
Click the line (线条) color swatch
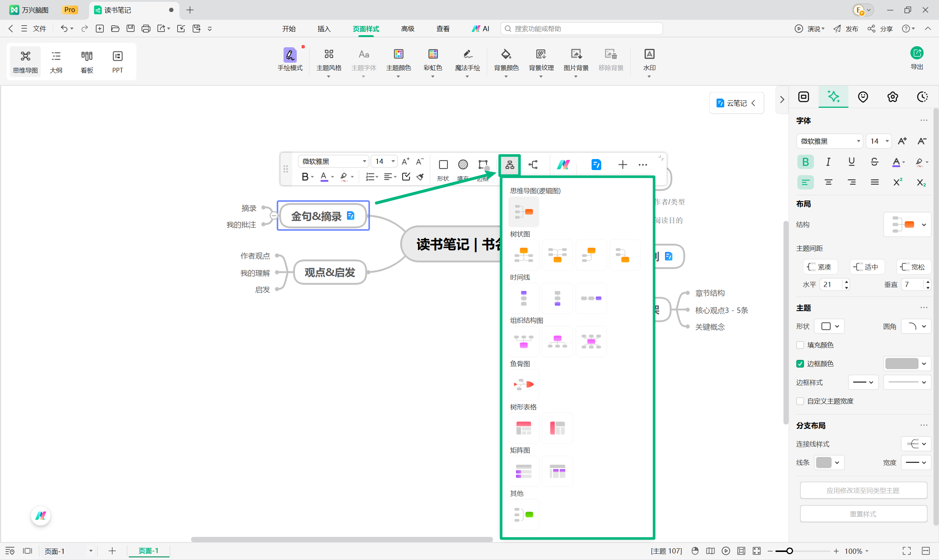pyautogui.click(x=823, y=462)
